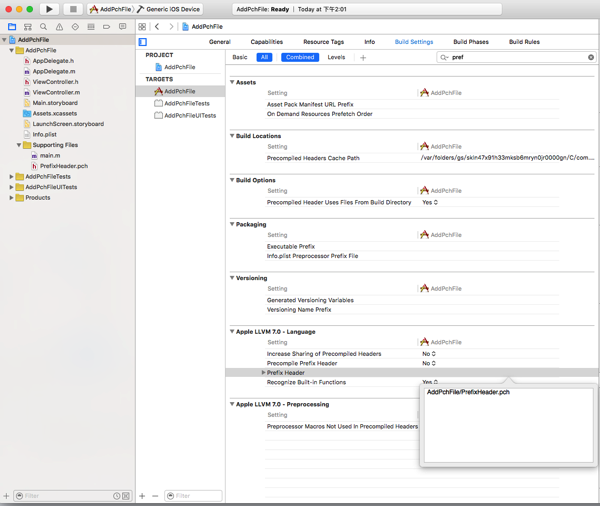Open the Issue navigator warning icon
The image size is (600, 506).
(59, 26)
